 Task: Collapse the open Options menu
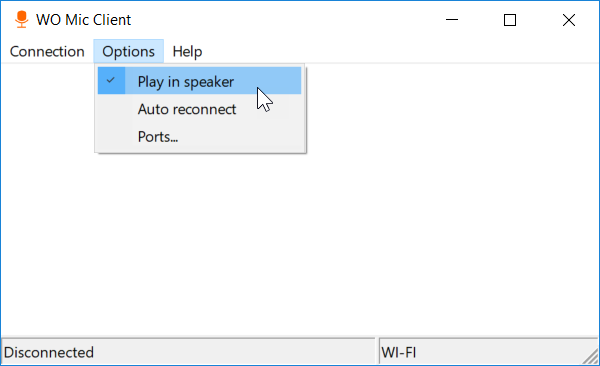[x=129, y=51]
